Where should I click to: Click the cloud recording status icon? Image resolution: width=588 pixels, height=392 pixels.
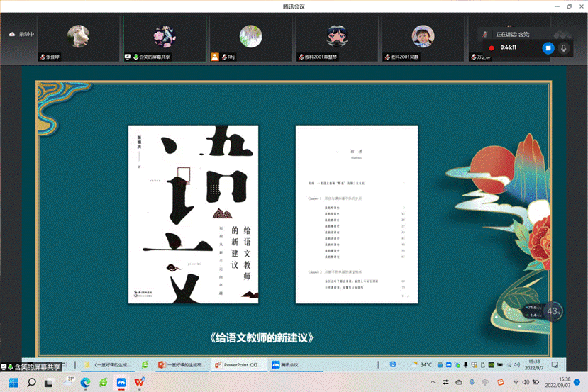(x=12, y=34)
